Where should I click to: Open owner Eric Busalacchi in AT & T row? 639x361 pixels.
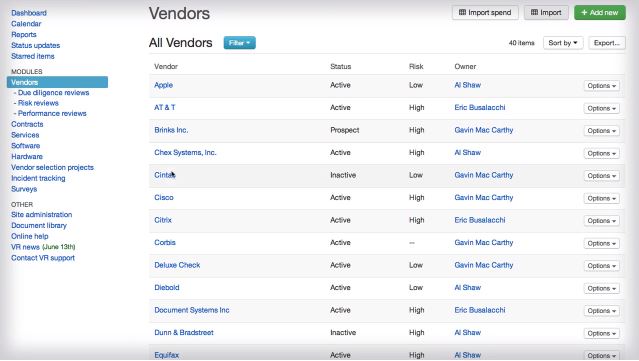click(480, 108)
